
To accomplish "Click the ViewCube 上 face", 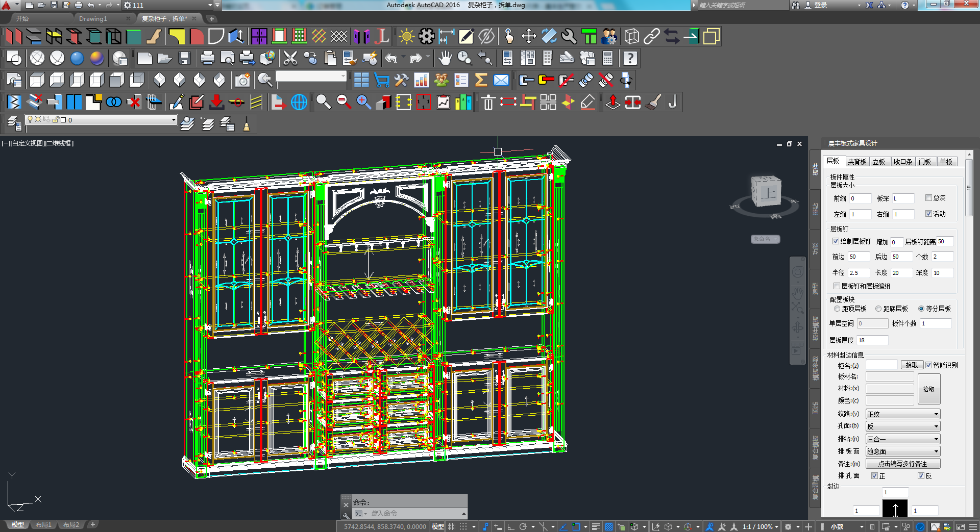I will 769,193.
